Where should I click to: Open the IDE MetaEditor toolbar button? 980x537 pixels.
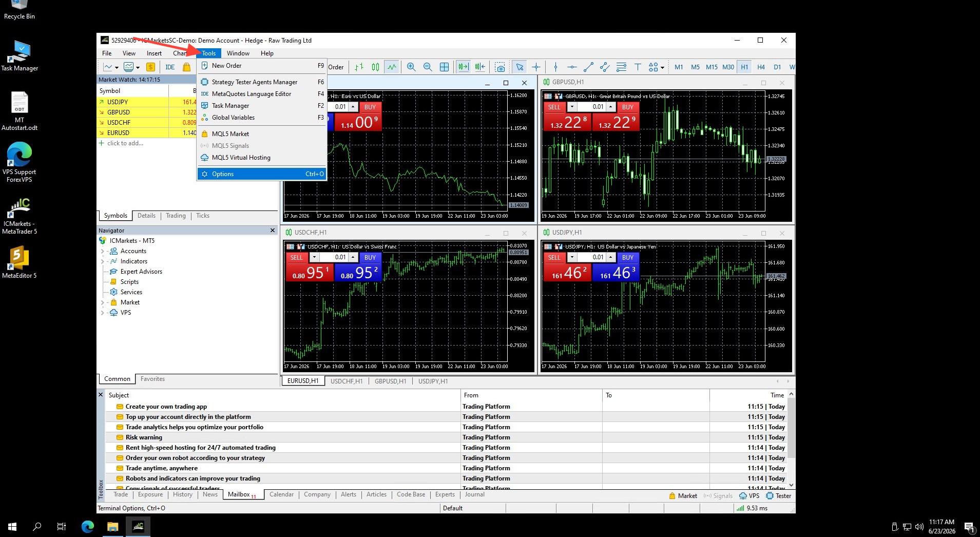pos(170,67)
